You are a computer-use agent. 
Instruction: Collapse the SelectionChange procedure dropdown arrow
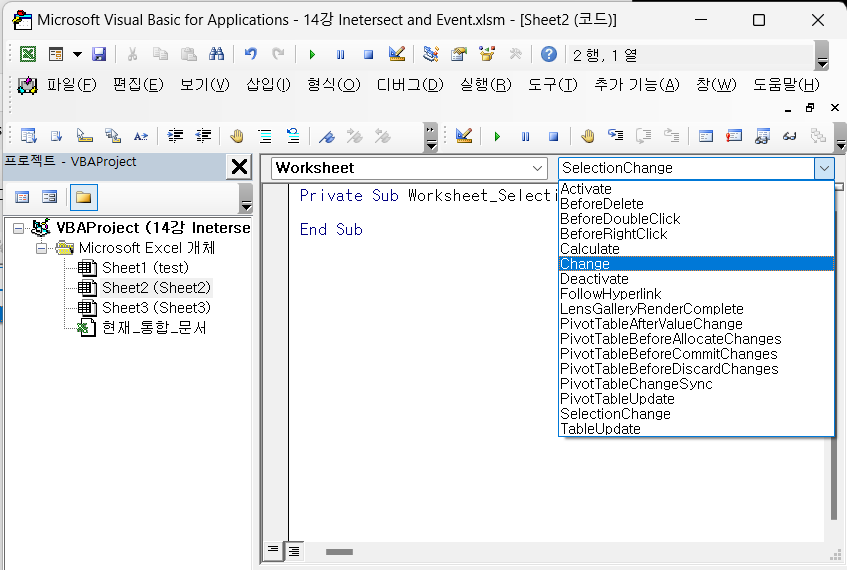824,169
